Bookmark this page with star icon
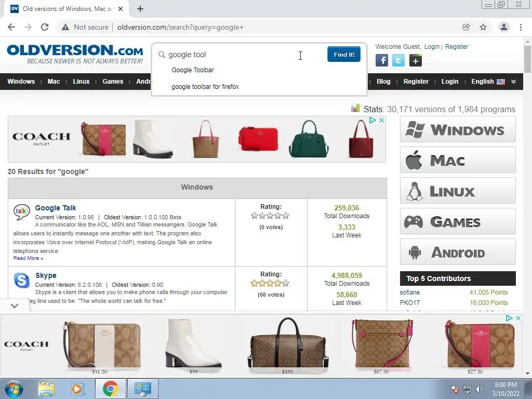This screenshot has width=532, height=399. coord(483,27)
